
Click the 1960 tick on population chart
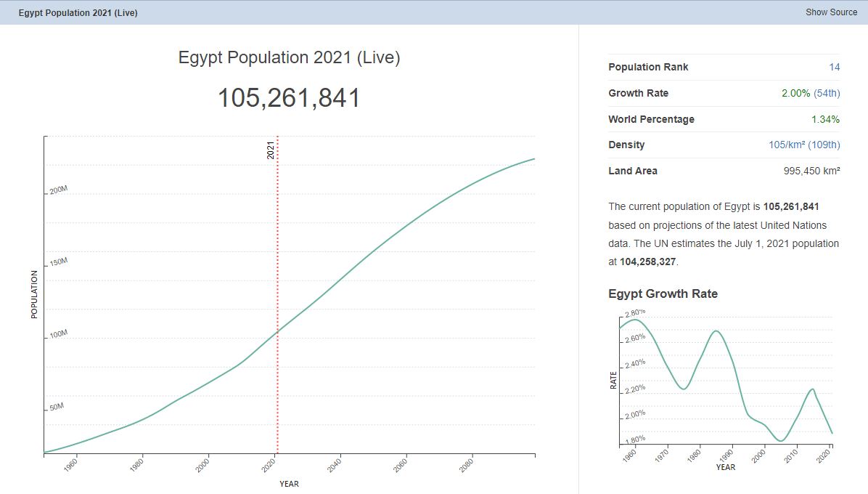pos(70,465)
